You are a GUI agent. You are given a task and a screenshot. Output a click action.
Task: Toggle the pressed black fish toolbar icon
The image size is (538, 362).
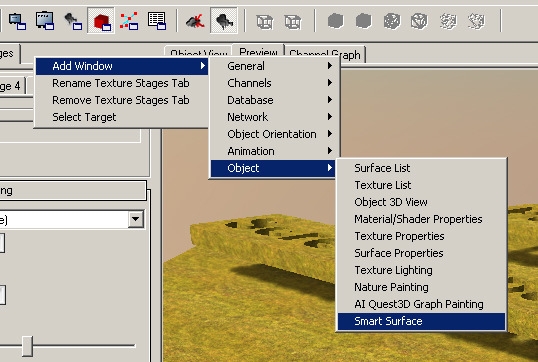click(x=224, y=21)
